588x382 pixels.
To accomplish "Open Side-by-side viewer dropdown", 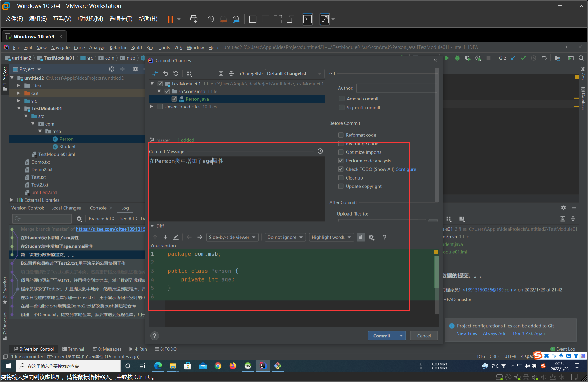I will 232,237.
